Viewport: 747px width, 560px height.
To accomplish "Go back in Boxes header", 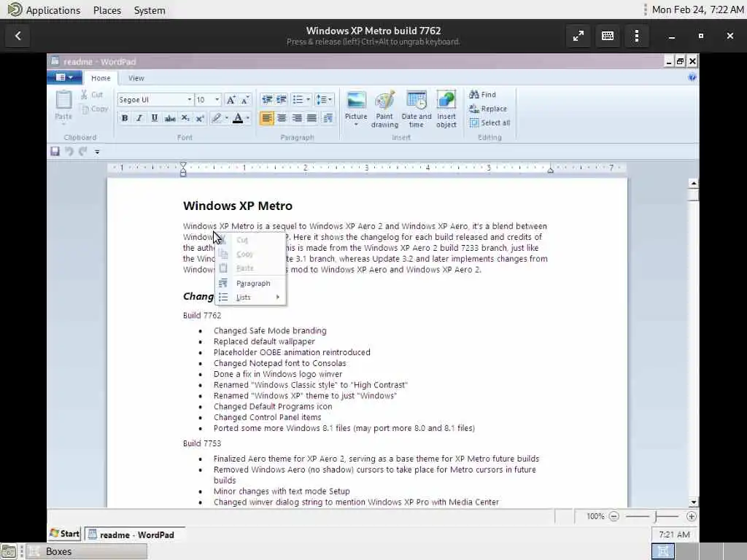I will (18, 36).
